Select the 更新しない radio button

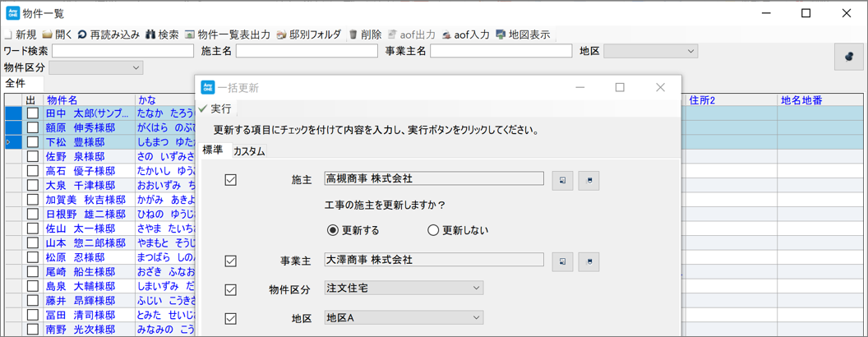(x=433, y=230)
